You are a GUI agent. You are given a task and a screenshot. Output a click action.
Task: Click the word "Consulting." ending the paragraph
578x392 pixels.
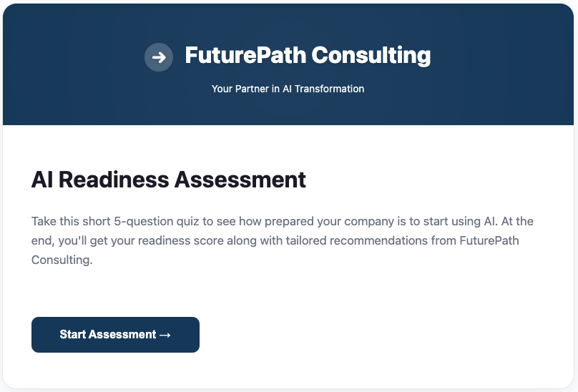pyautogui.click(x=62, y=260)
